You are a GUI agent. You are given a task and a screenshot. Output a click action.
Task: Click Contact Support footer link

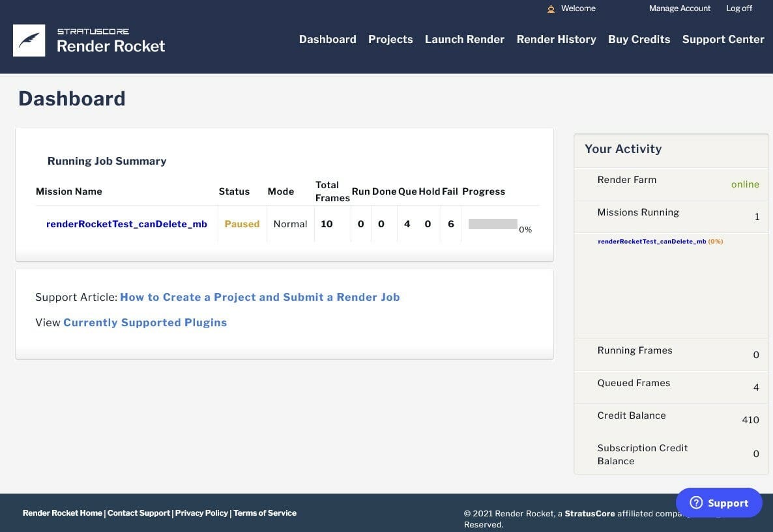click(x=139, y=512)
